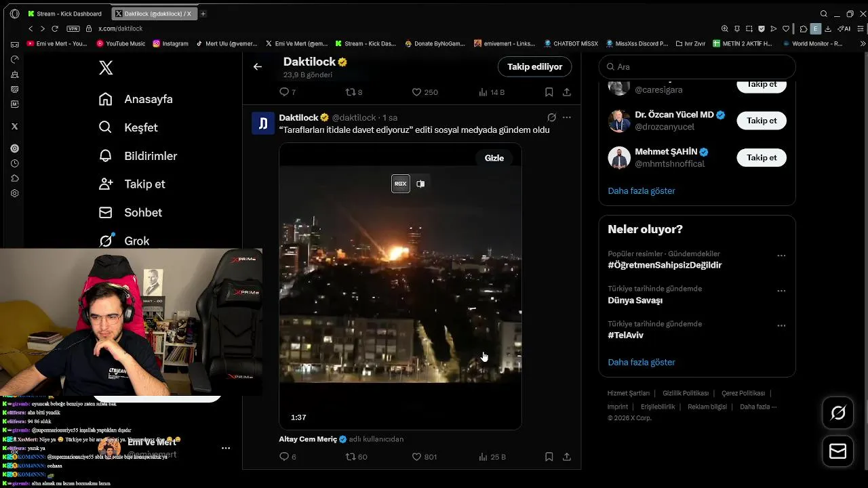The height and width of the screenshot is (488, 868).
Task: Open Grok actions on Daktilock post
Action: pos(552,117)
